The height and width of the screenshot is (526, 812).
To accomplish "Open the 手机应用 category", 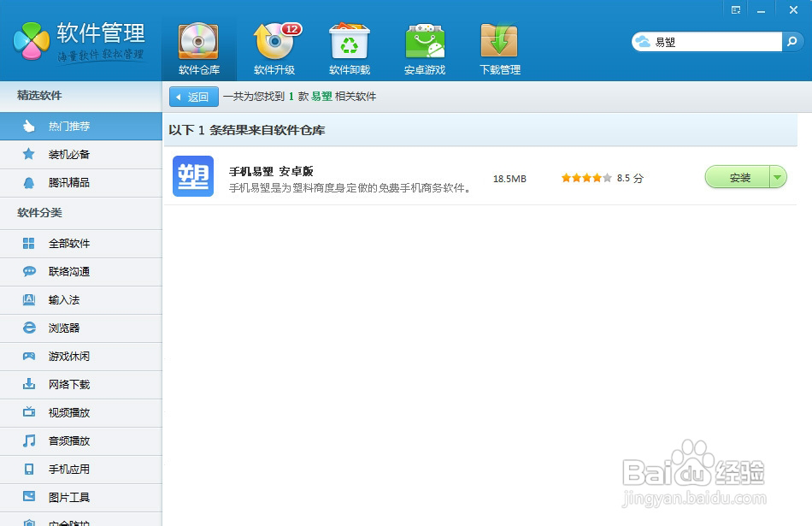I will (x=81, y=470).
